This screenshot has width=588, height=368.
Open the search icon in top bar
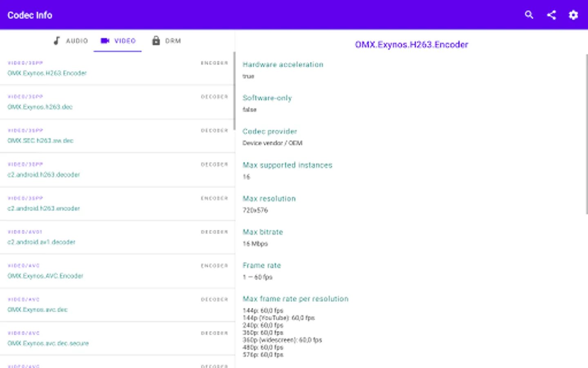(529, 15)
